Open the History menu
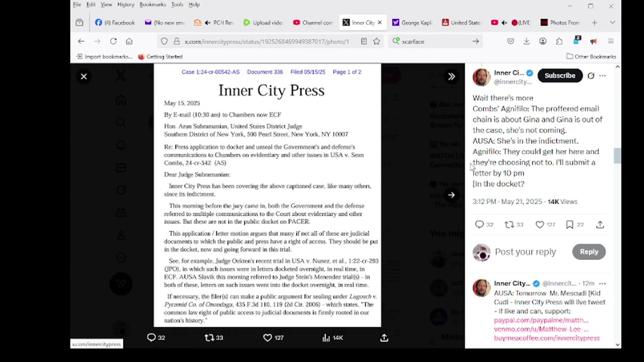The image size is (644, 362). pos(126,5)
